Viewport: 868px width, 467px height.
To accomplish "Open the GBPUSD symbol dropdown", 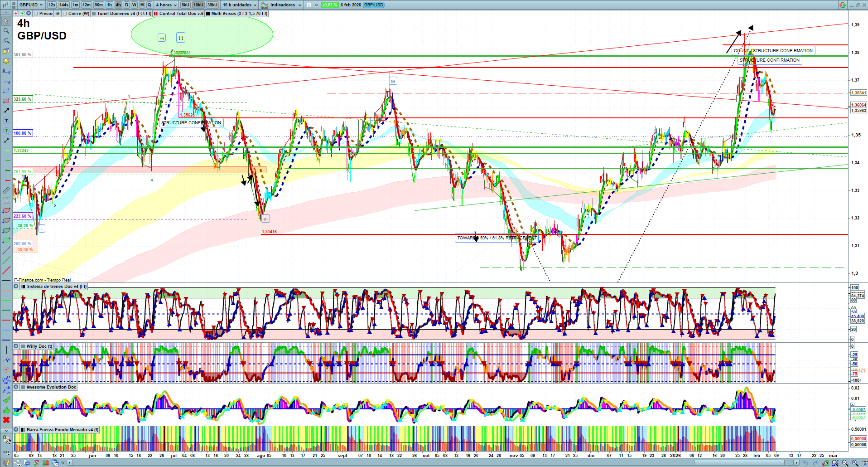I will tap(31, 5).
